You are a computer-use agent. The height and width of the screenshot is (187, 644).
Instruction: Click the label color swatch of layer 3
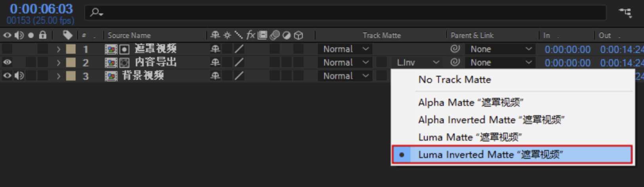(x=71, y=76)
